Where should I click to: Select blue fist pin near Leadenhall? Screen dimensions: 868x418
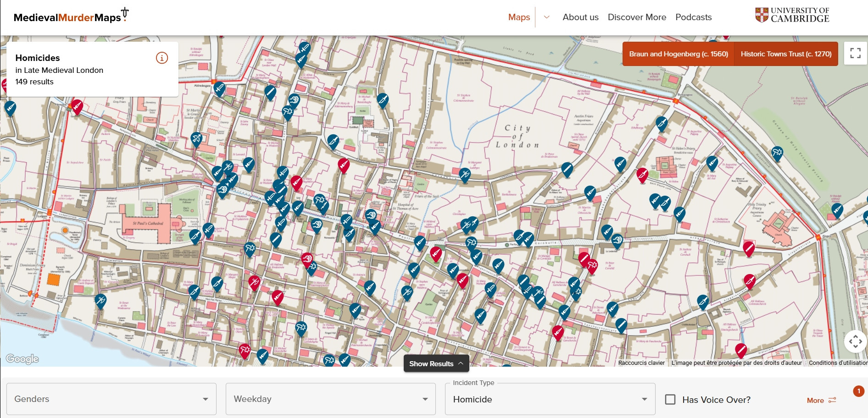click(617, 242)
